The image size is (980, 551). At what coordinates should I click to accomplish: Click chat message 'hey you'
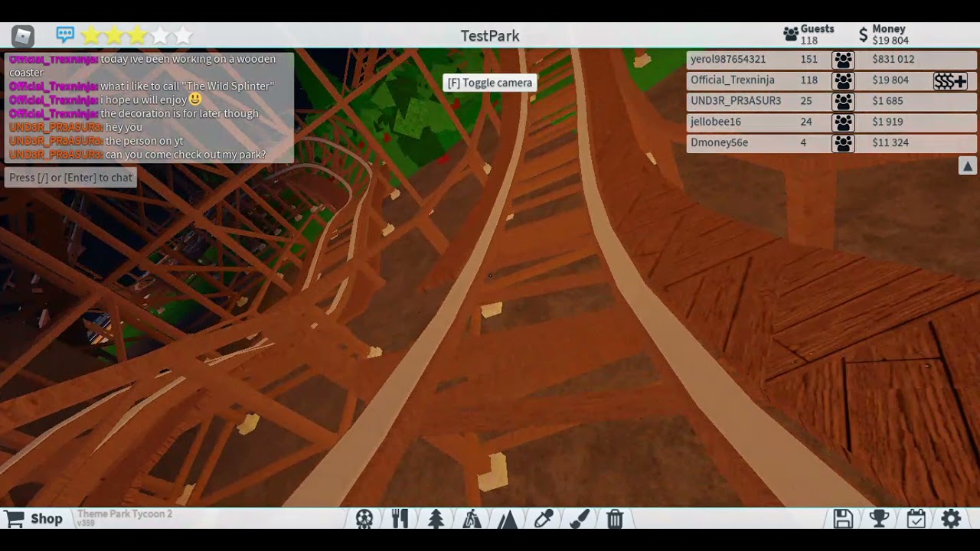point(124,127)
